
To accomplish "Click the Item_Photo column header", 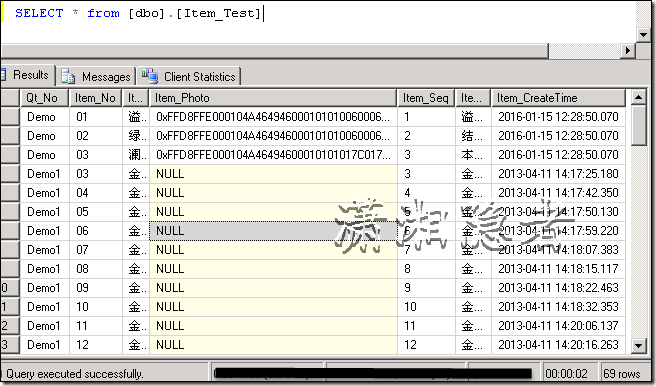I will coord(273,98).
